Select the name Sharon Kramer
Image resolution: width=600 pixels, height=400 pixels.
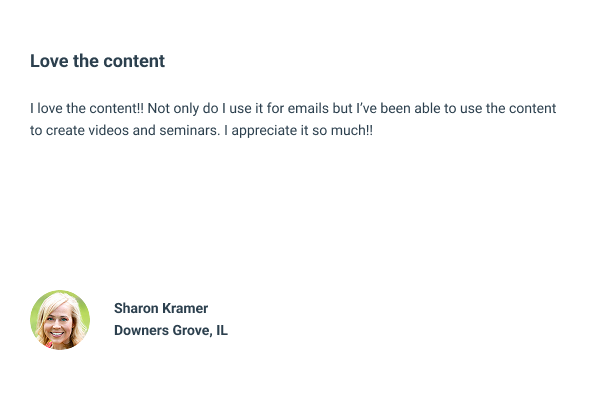(x=161, y=308)
